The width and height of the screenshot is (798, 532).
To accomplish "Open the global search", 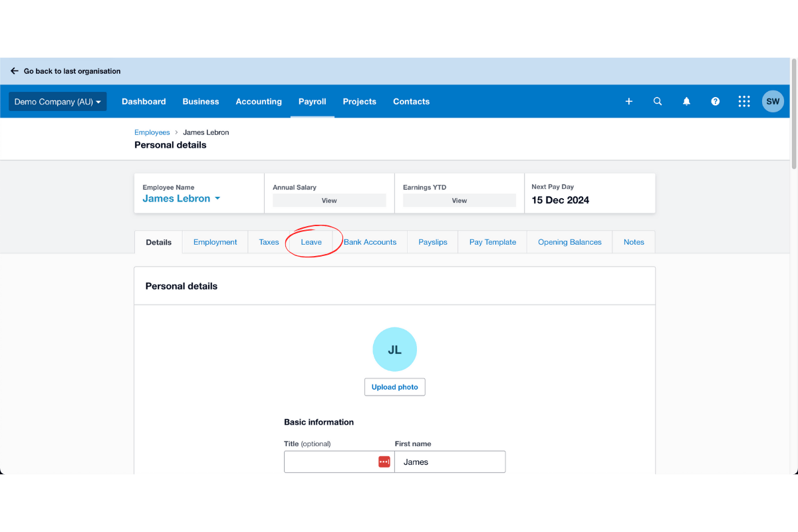I will click(658, 101).
